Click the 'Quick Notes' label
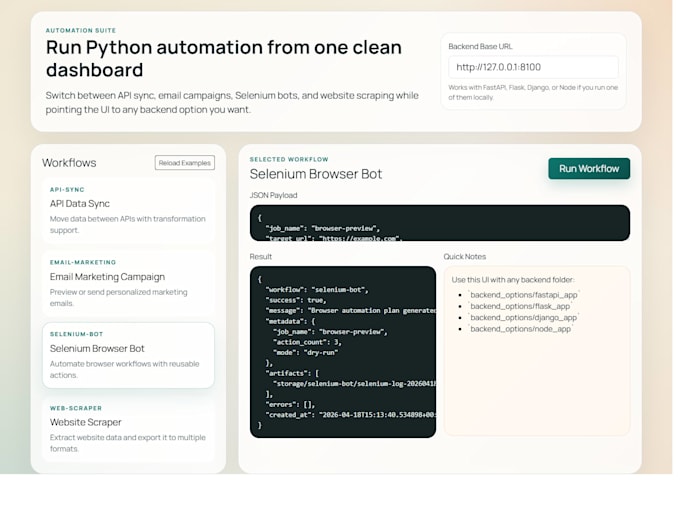This screenshot has height=519, width=680. 464,257
